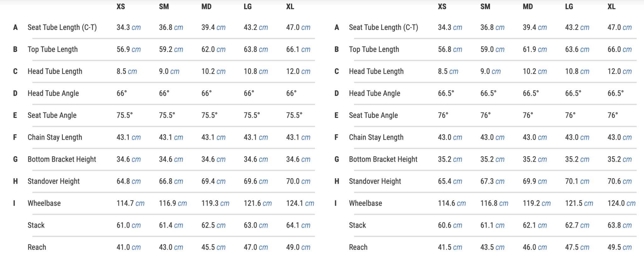This screenshot has width=644, height=262.
Task: Click Bottom Bracket Height label in right table
Action: pyautogui.click(x=383, y=159)
